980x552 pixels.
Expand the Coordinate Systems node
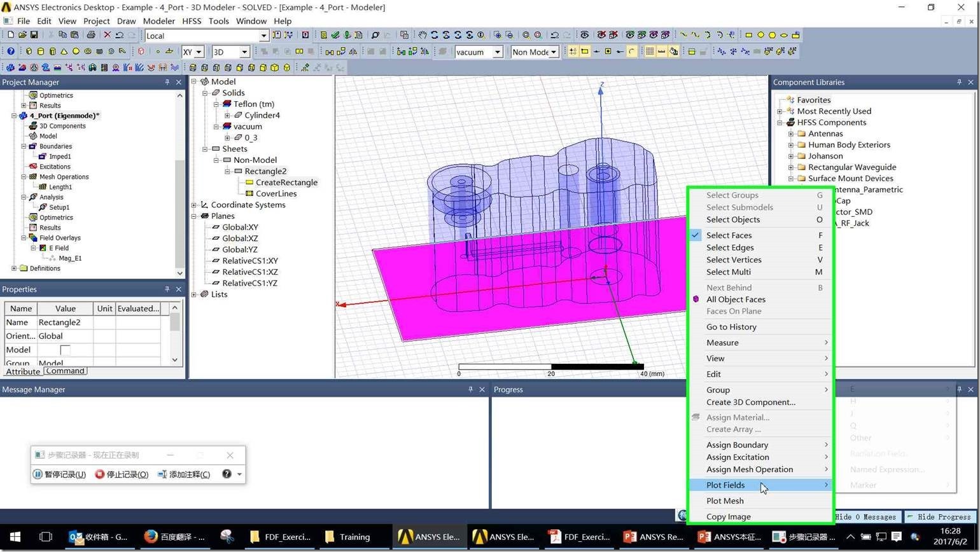point(194,205)
